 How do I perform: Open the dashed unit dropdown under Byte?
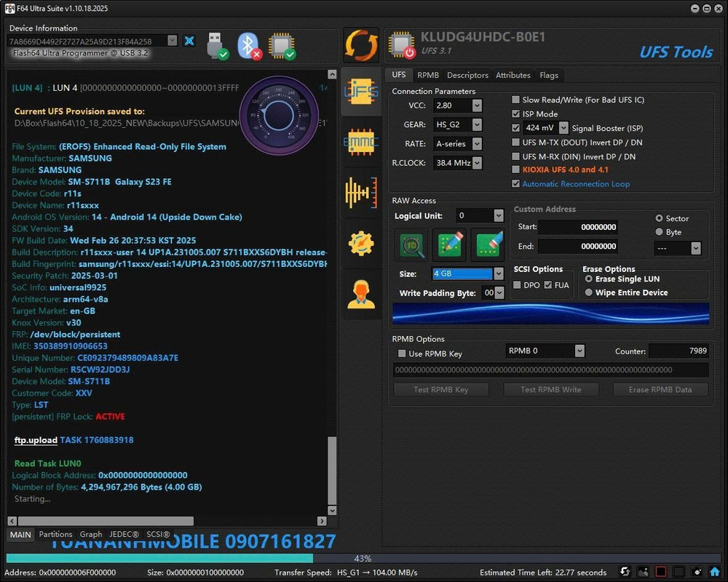point(695,248)
